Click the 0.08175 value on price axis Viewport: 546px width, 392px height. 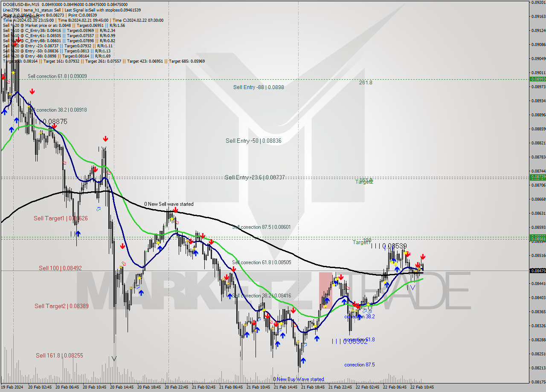click(x=538, y=382)
